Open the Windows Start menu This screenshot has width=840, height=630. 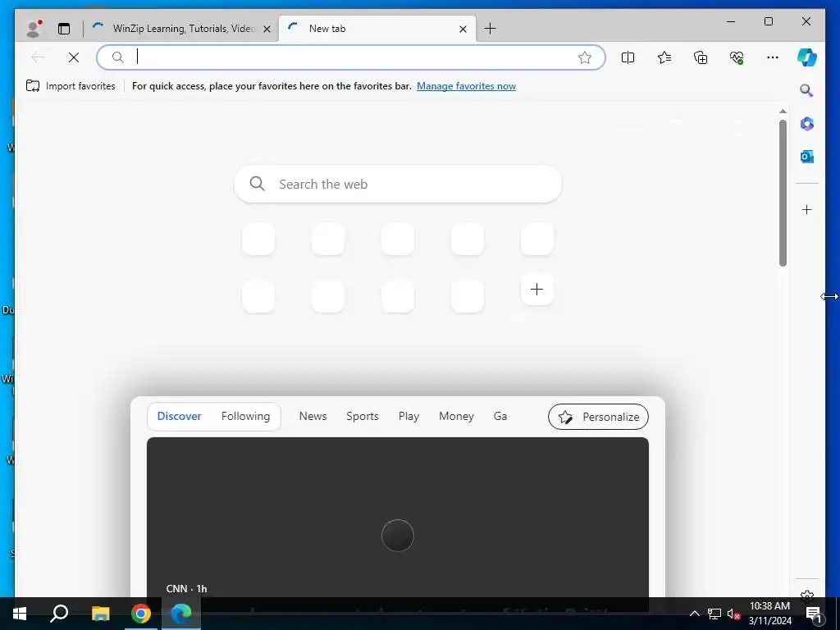coord(20,614)
